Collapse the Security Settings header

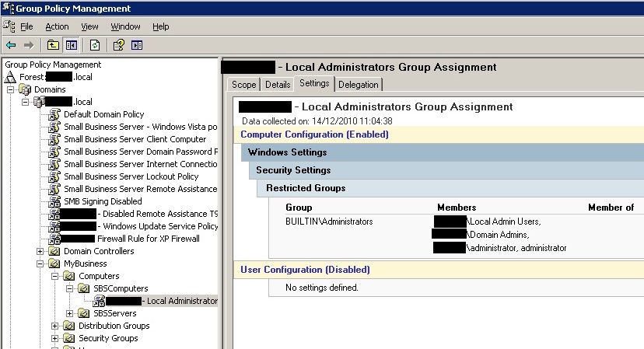click(x=446, y=170)
